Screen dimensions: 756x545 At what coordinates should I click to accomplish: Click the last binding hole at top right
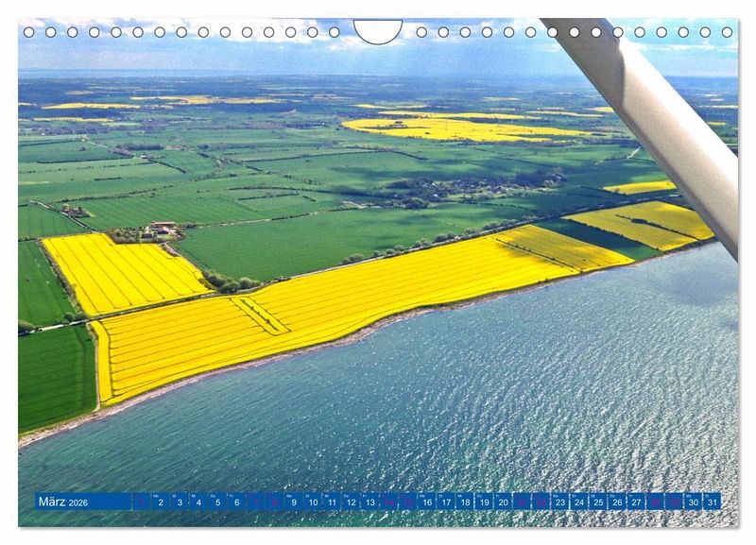(727, 32)
